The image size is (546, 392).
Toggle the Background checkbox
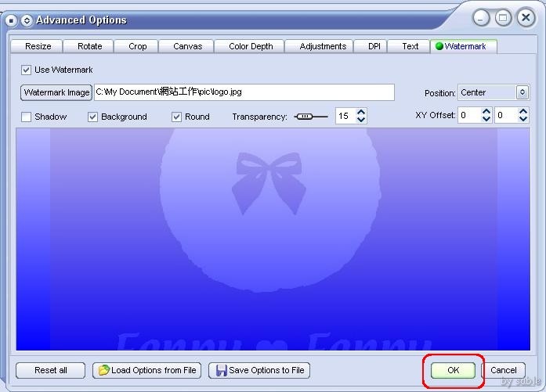point(93,117)
